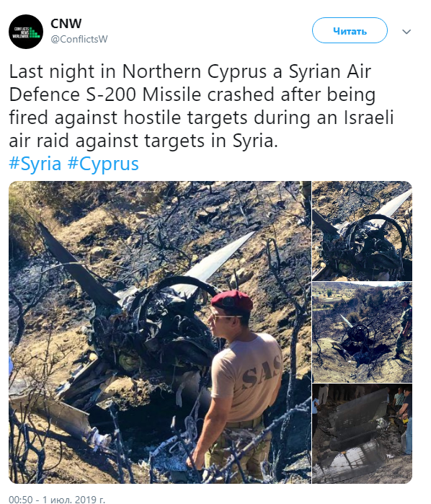Click the dark fin in the main photo

pos(77,265)
